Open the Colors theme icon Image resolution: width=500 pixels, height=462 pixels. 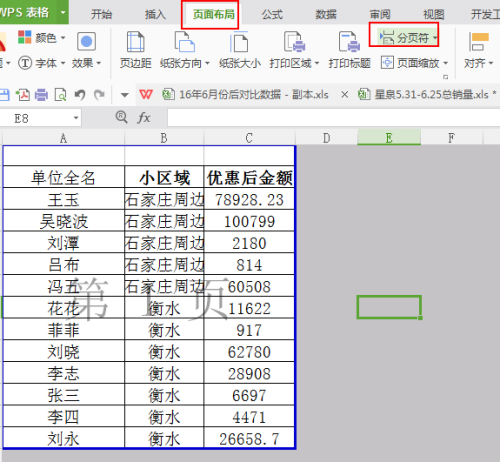25,37
